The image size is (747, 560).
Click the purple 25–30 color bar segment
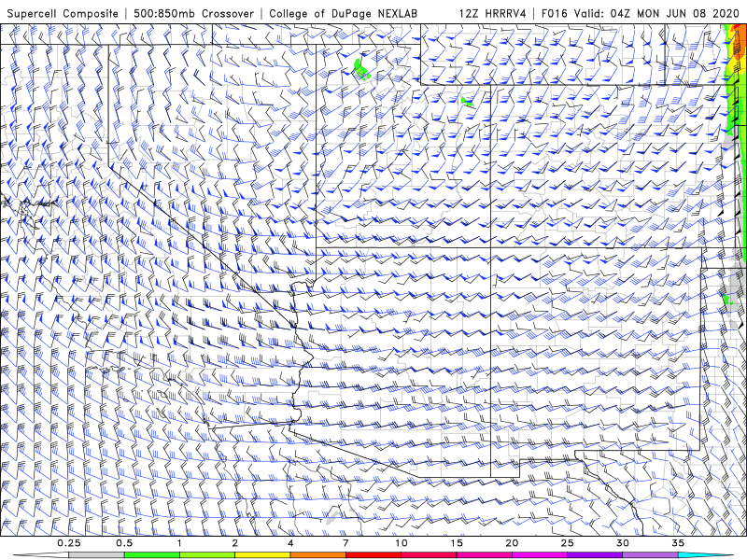[x=595, y=555]
